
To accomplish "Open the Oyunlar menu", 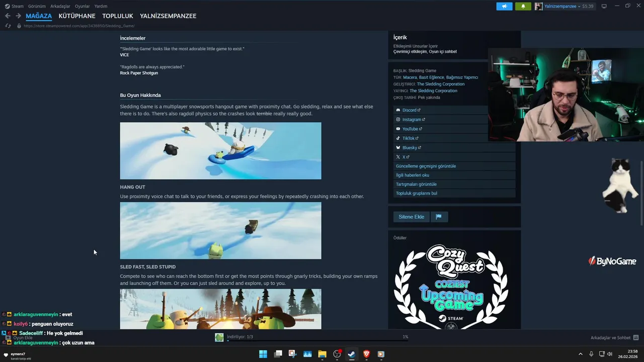I will pos(82,6).
